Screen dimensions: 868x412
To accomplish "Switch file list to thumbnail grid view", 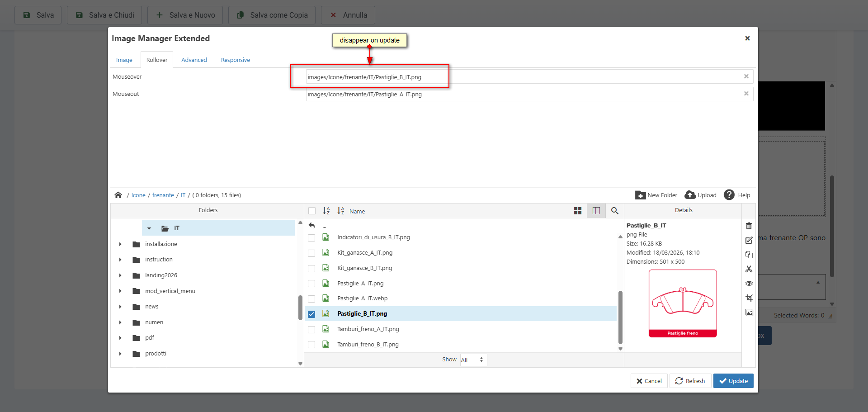I will point(578,211).
